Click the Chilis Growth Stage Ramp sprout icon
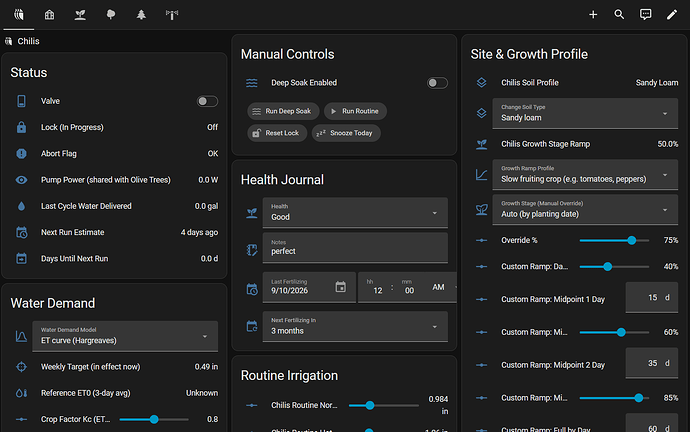Screen dimensions: 690x432 pyautogui.click(x=481, y=144)
